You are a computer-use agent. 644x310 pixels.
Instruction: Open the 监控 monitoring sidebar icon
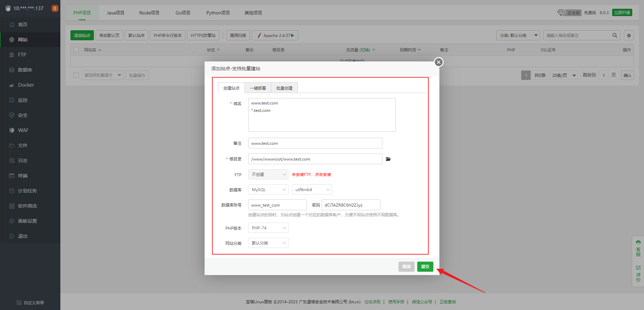(12, 100)
